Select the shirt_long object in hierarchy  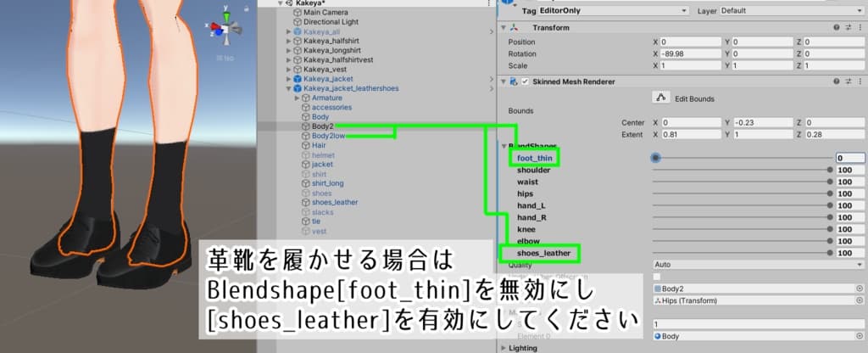326,183
